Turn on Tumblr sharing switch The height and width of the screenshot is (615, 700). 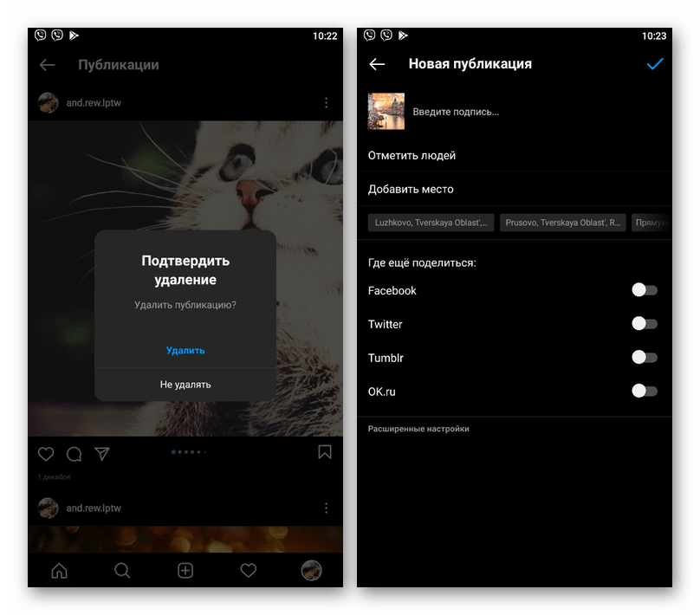[x=645, y=357]
